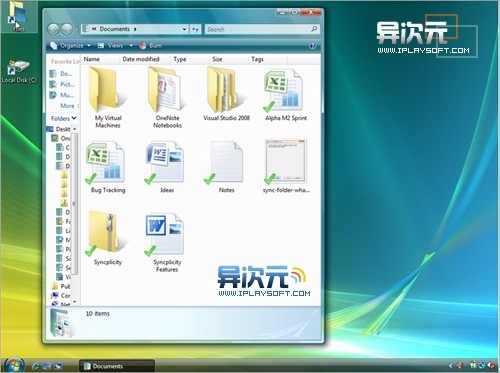Select the Alpha M2 Sprint spreadsheet

pyautogui.click(x=286, y=94)
